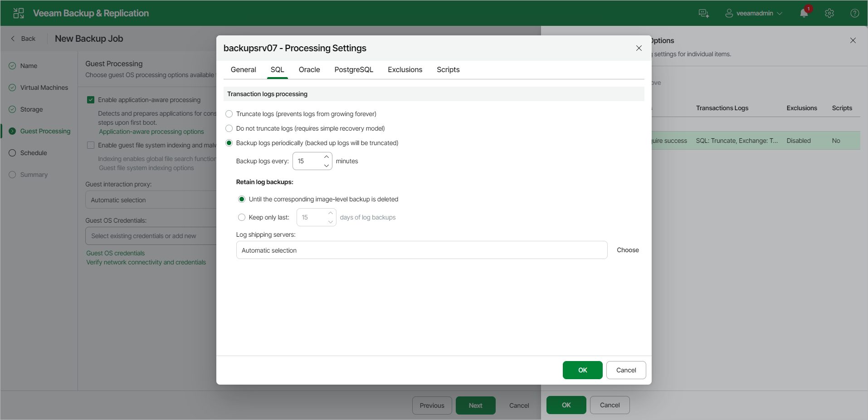Screen dimensions: 868x420
Task: Cancel the Processing Settings dialog
Action: tap(626, 370)
